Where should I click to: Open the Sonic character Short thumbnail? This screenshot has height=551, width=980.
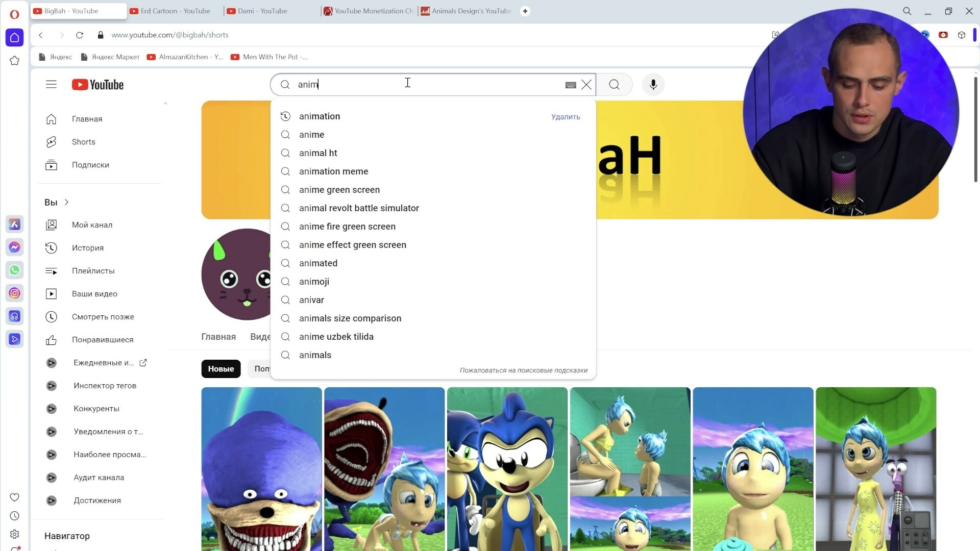[x=507, y=469]
